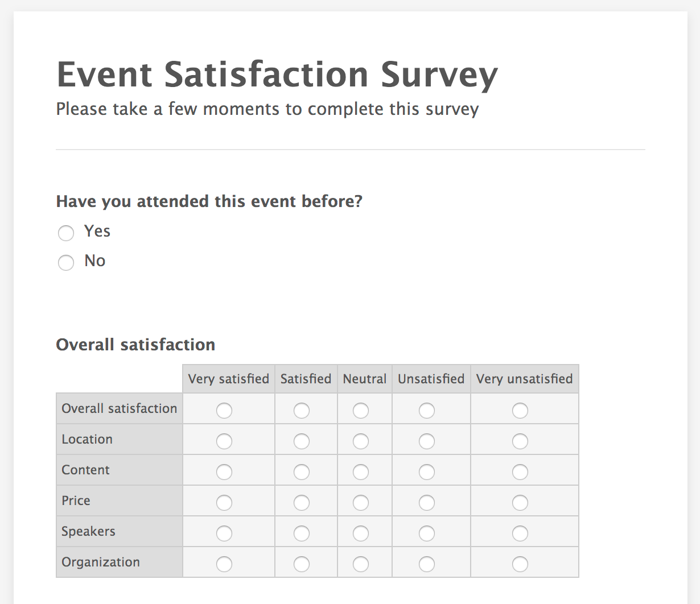The image size is (700, 604).
Task: Pick Neutral for Content row
Action: tap(361, 472)
